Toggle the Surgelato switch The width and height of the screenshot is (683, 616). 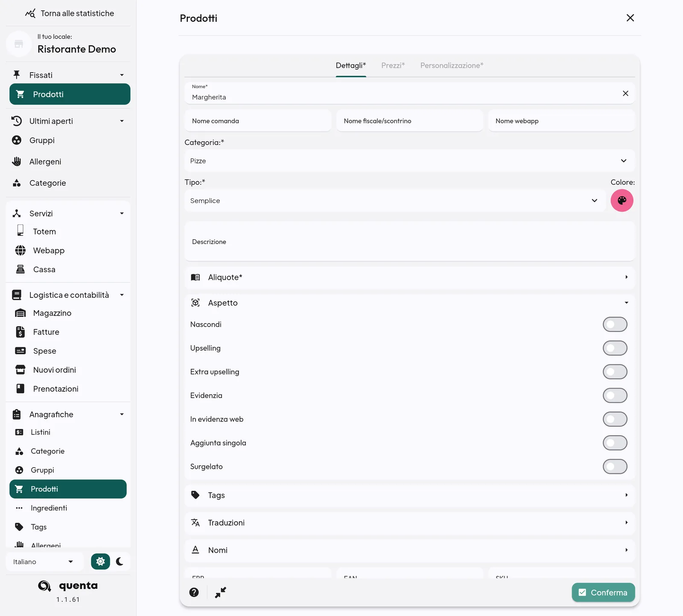(x=615, y=466)
